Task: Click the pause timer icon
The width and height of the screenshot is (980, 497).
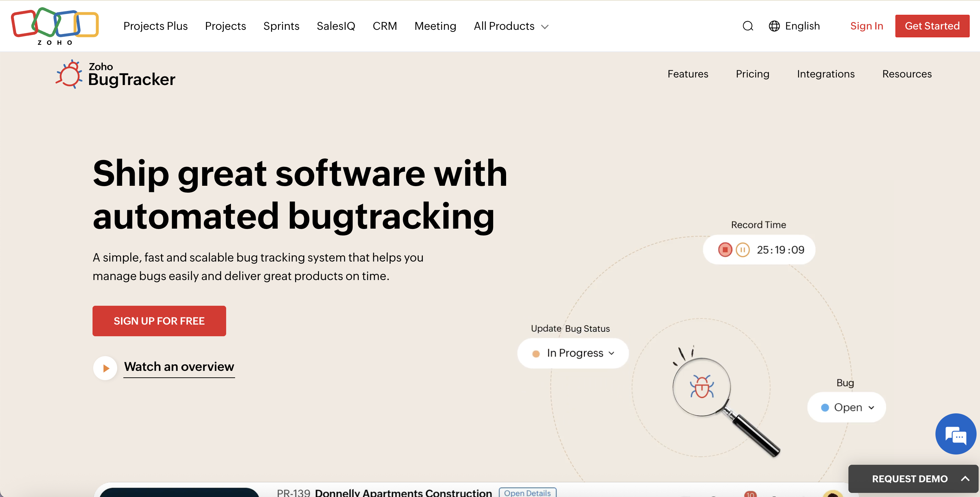Action: (x=743, y=250)
